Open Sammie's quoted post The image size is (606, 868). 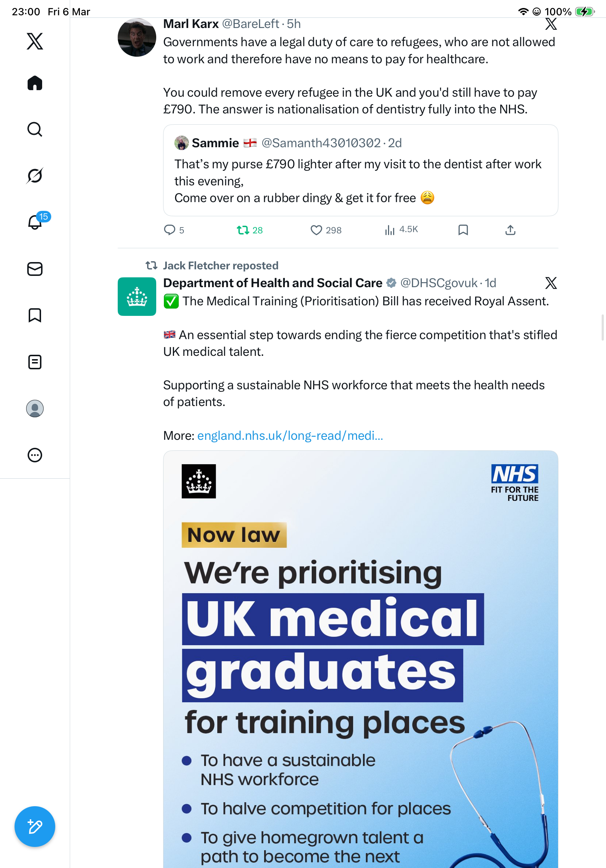360,170
